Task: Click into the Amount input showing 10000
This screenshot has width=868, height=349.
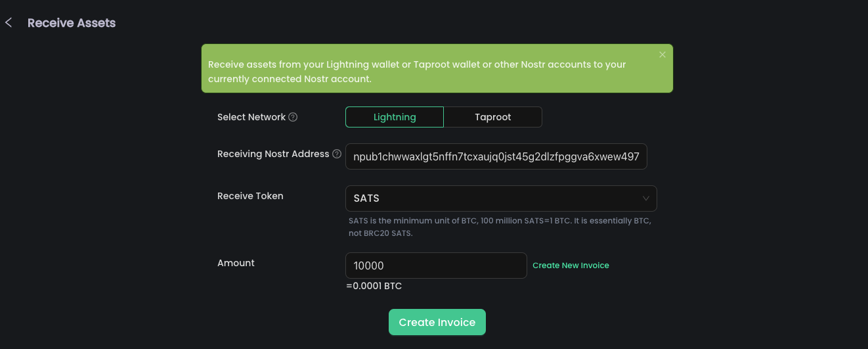Action: click(x=436, y=266)
